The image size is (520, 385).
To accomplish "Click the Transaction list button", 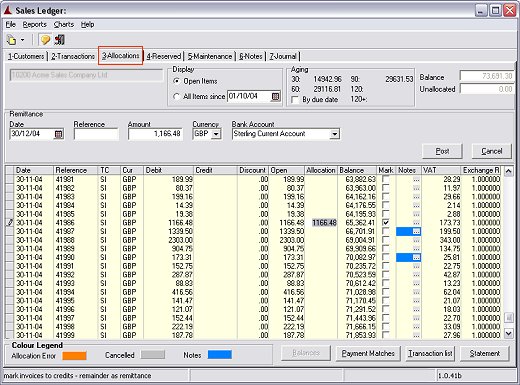I will tap(430, 353).
